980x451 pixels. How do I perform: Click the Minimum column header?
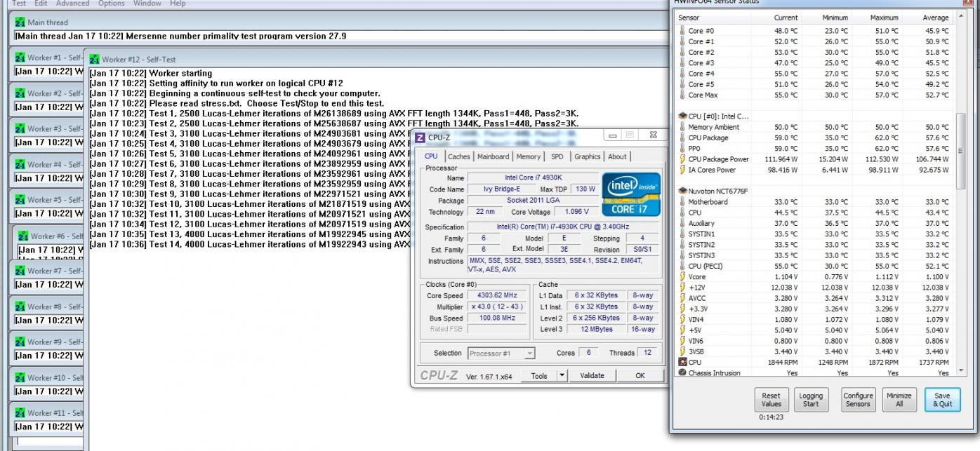826,18
